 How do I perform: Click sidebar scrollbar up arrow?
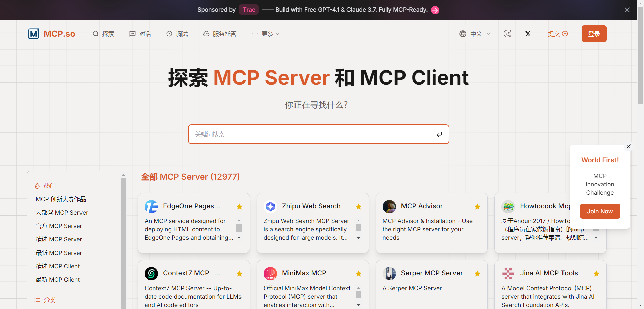pos(124,175)
